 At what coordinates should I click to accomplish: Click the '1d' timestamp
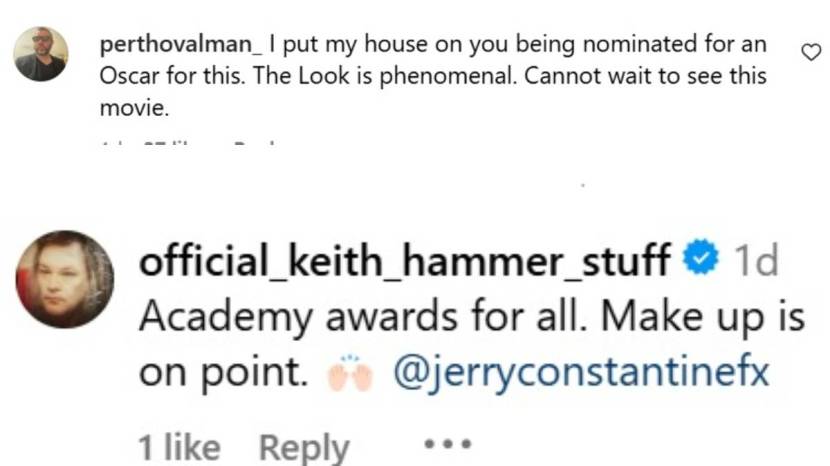[755, 262]
